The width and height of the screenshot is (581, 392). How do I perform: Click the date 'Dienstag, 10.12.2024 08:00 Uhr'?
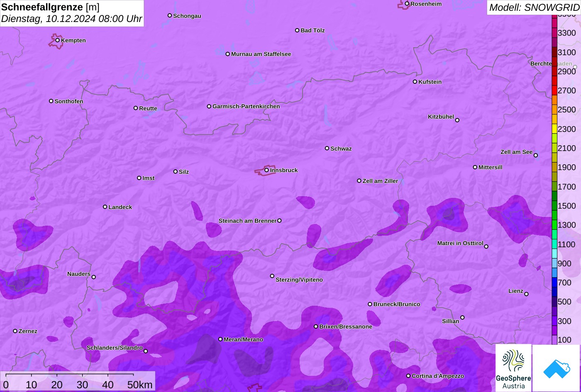71,19
